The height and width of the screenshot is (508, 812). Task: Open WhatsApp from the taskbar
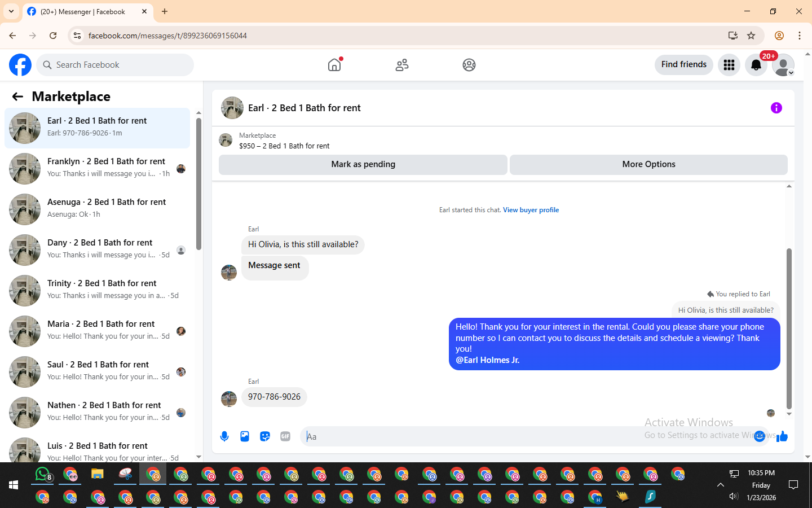(x=43, y=474)
